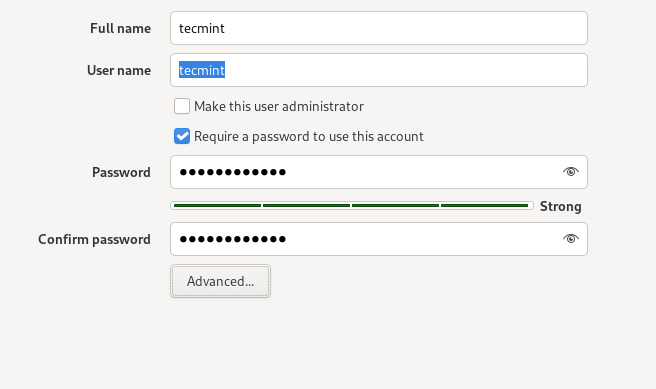656x389 pixels.
Task: Focus the User name text box
Action: (x=379, y=70)
